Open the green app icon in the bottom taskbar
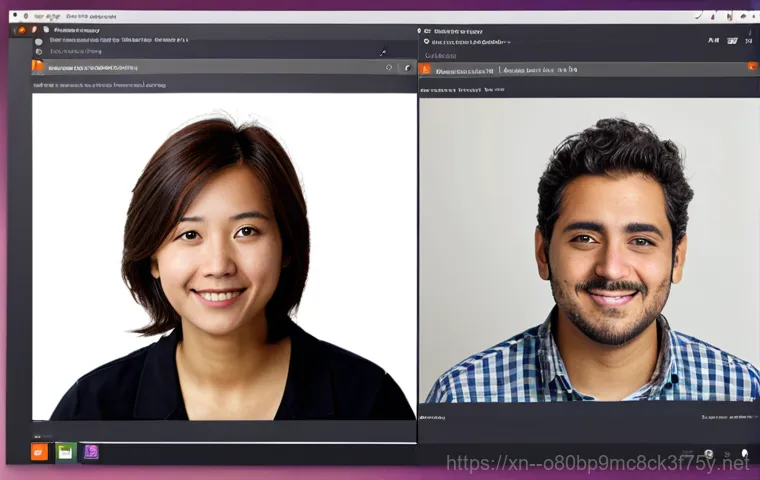Screen dimensions: 760x480 pos(65,452)
